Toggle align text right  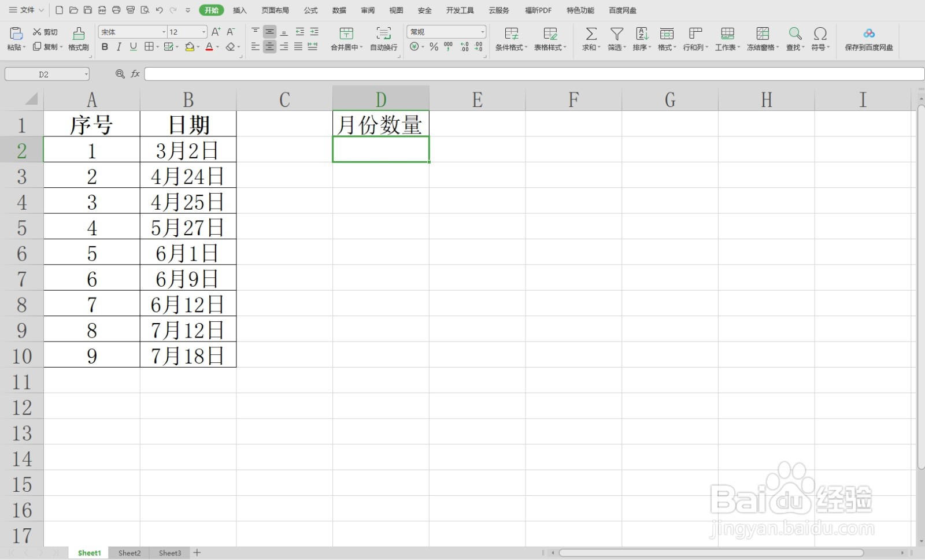(284, 47)
